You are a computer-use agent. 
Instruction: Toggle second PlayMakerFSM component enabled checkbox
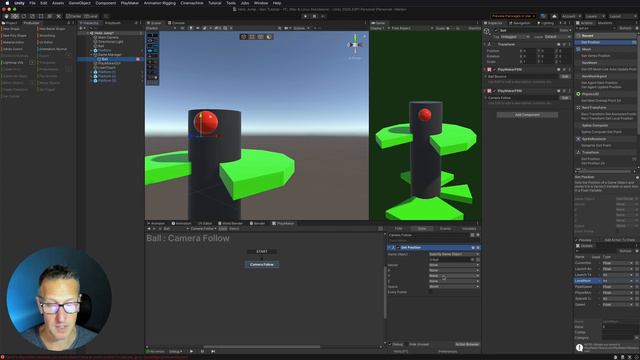tap(495, 91)
